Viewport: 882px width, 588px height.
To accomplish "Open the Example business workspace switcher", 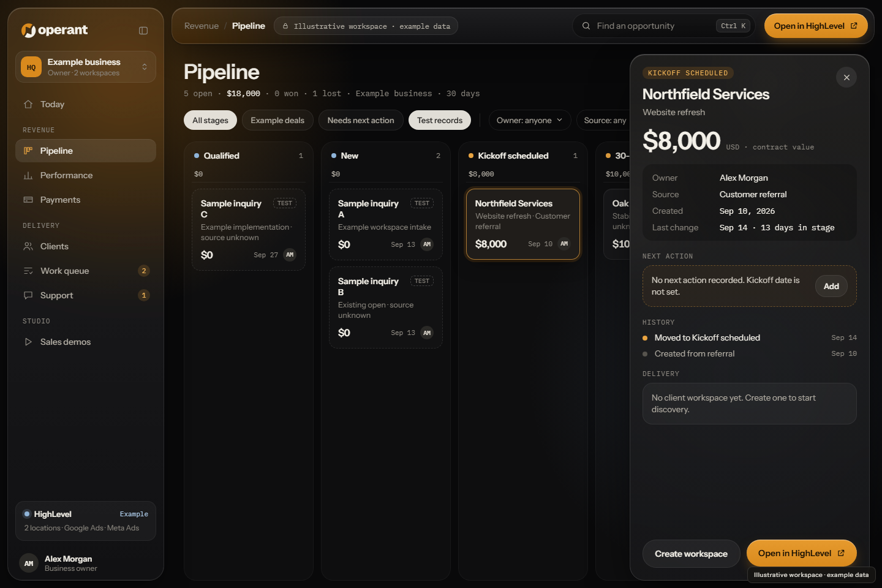I will point(86,67).
